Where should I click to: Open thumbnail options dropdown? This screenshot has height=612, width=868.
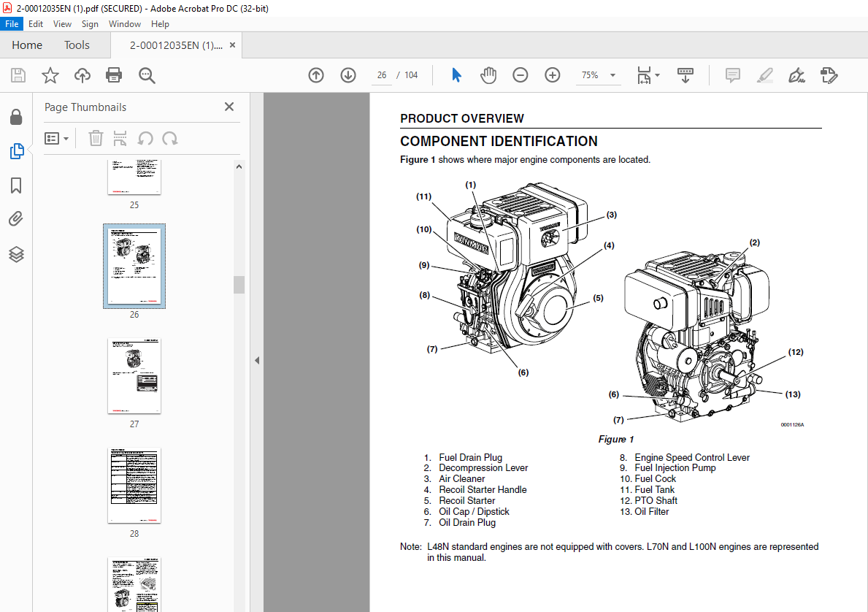coord(56,139)
